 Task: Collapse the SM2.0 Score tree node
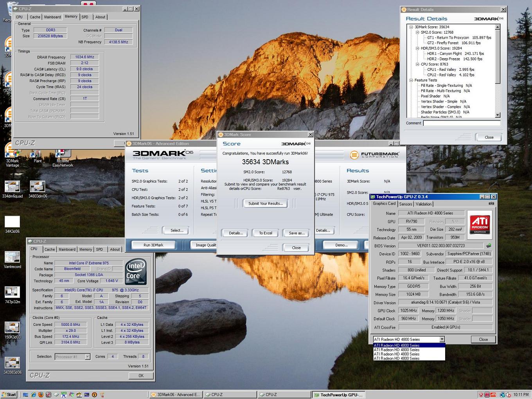(x=417, y=32)
